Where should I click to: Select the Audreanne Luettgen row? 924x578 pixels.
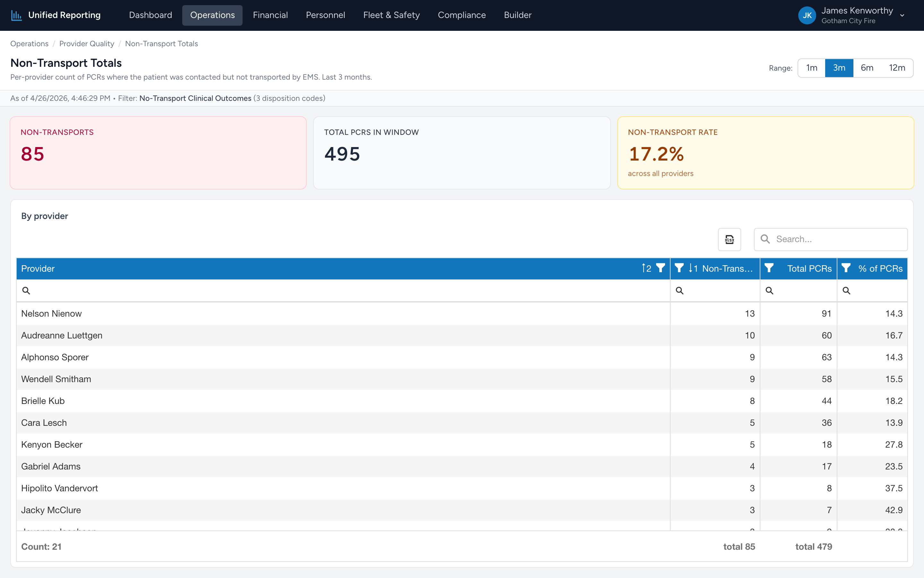(x=462, y=335)
